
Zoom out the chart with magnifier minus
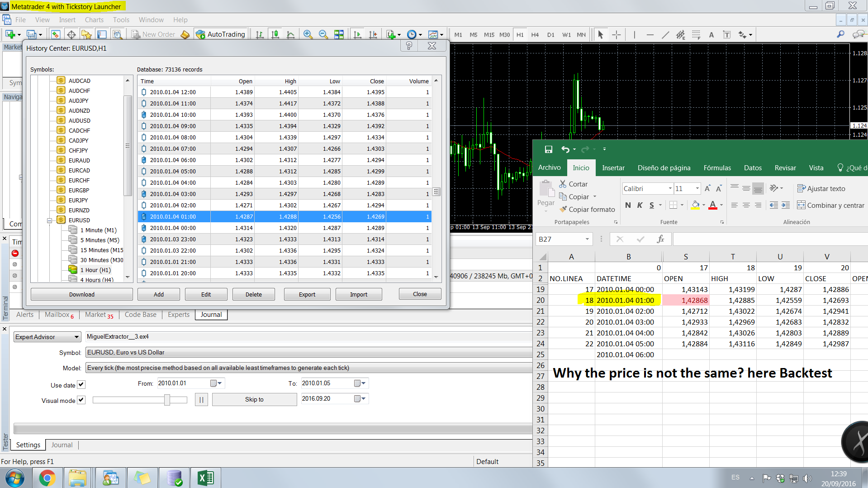click(x=323, y=34)
